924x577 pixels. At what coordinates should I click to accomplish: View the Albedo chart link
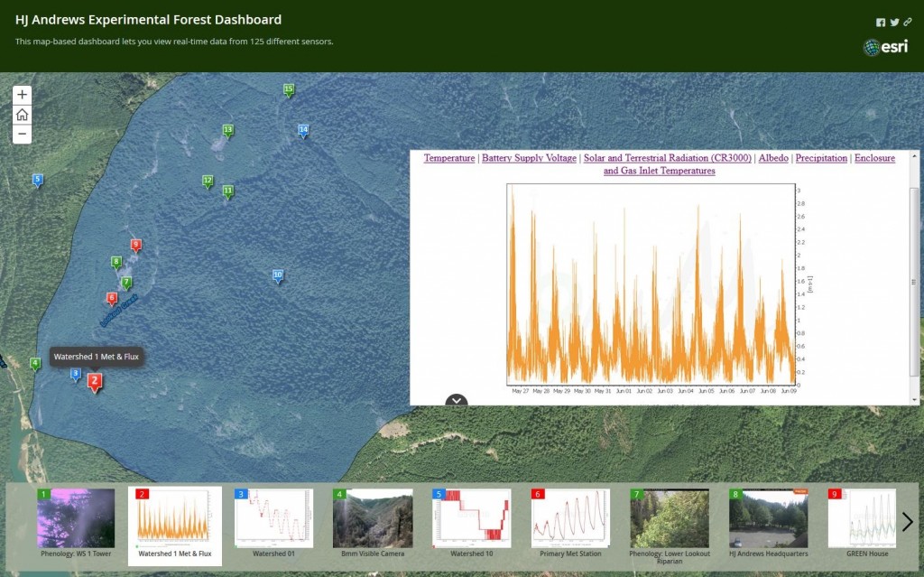tap(773, 158)
